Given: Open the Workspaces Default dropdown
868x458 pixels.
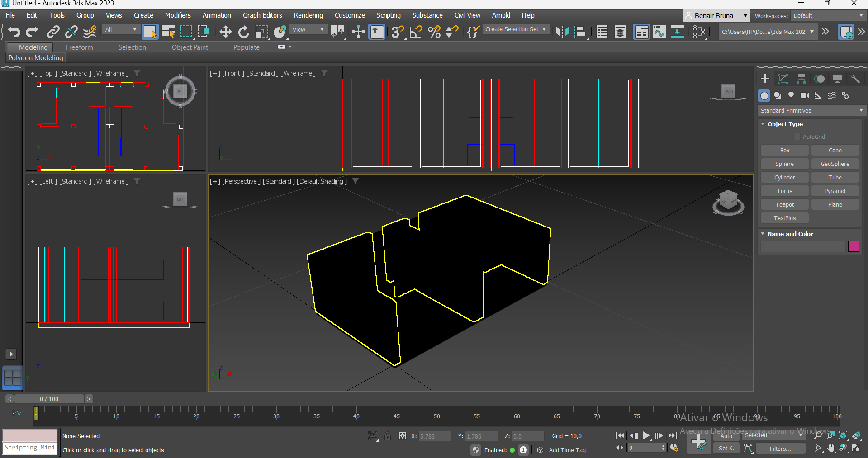Looking at the screenshot, I should coord(828,15).
